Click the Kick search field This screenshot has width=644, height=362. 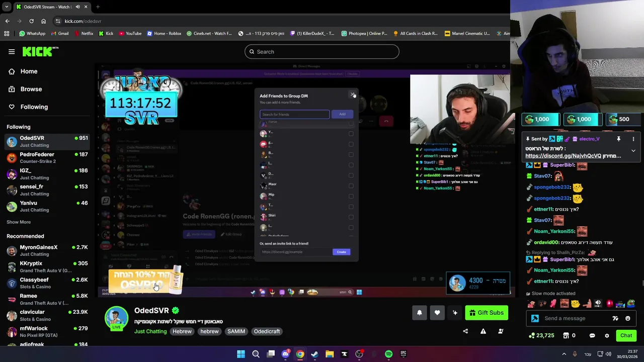[x=322, y=52]
